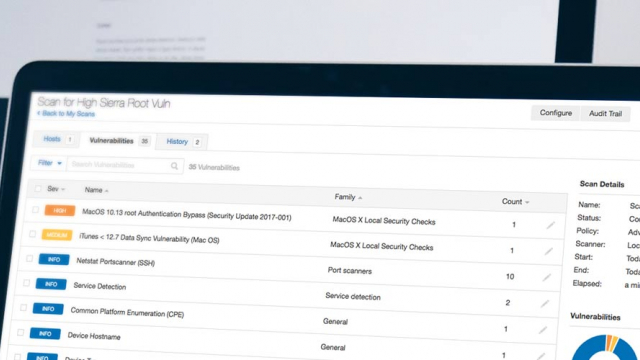Check the Netstat Portscanner (SSH) row checkbox

click(x=29, y=258)
